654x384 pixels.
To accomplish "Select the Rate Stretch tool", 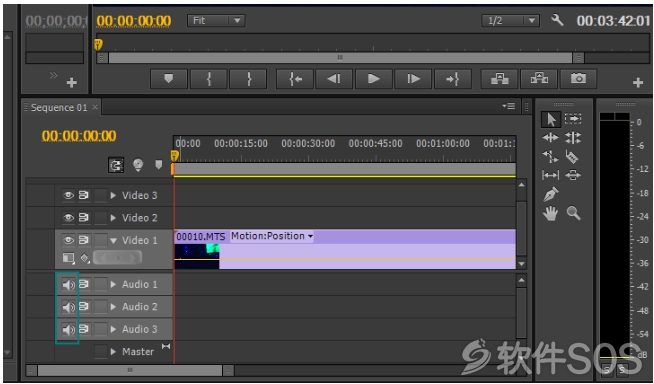I will 551,156.
